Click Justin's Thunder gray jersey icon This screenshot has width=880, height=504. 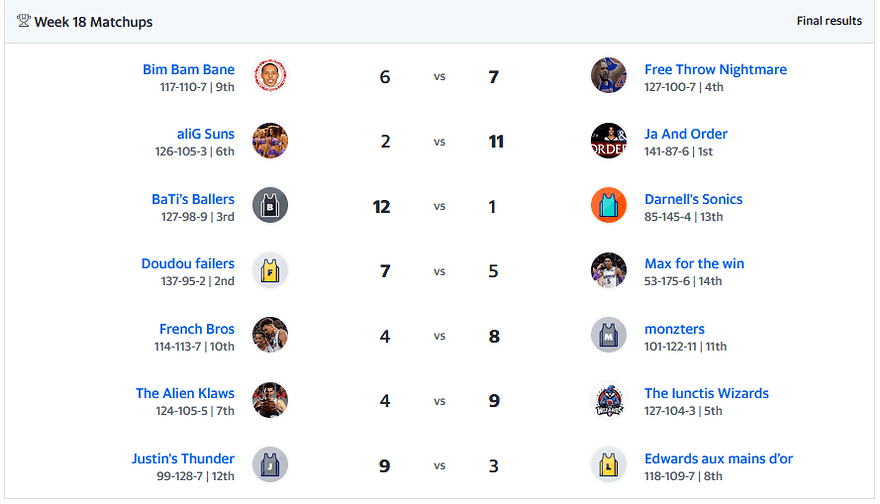pyautogui.click(x=270, y=465)
